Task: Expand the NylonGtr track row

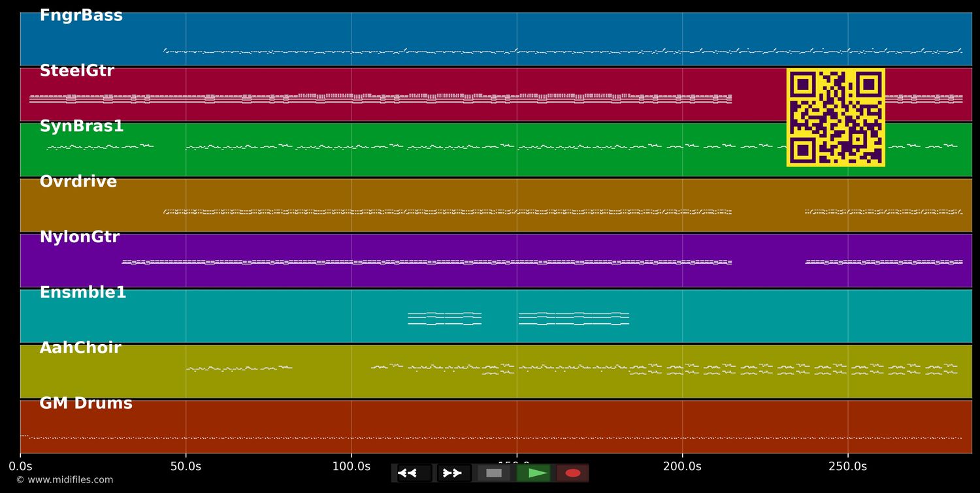Action: (80, 236)
